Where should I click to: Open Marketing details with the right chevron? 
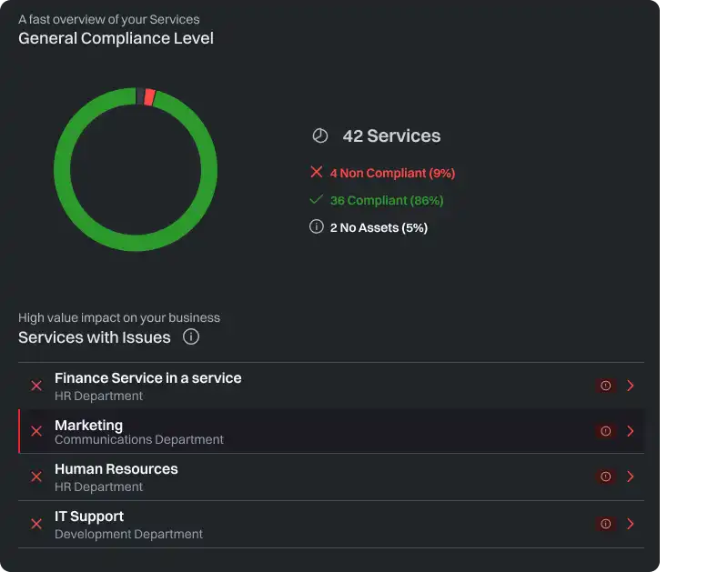tap(631, 431)
